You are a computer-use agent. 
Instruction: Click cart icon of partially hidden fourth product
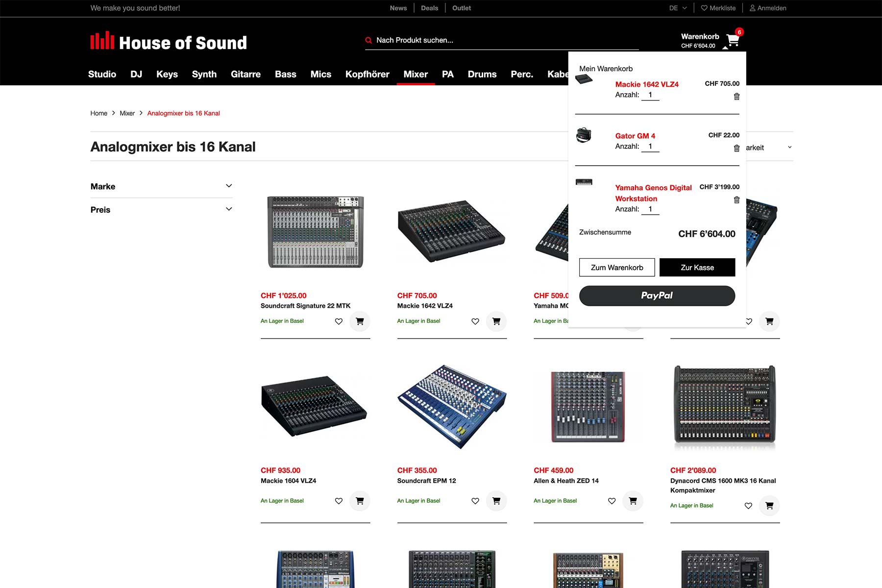tap(769, 321)
